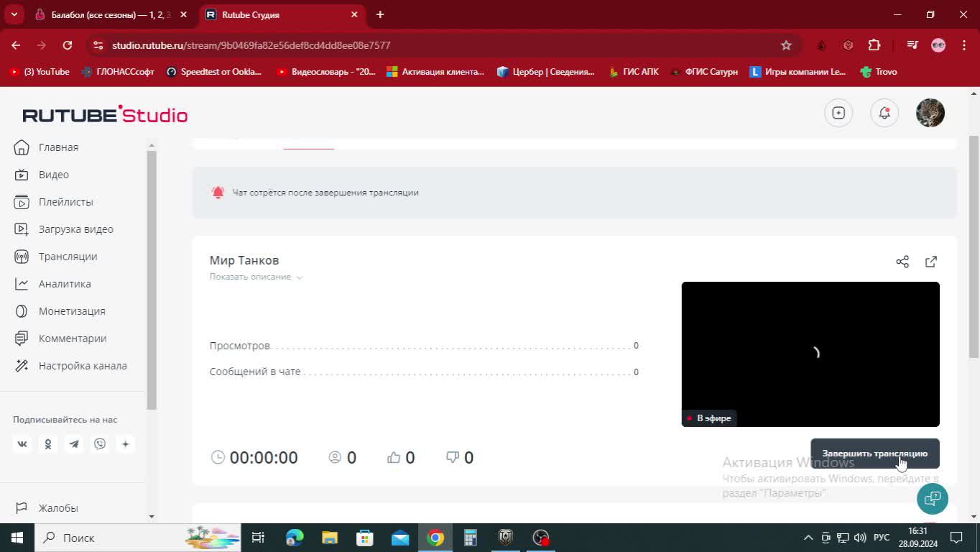Open the World of Tanks taskbar icon
The image size is (980, 552).
pyautogui.click(x=506, y=538)
